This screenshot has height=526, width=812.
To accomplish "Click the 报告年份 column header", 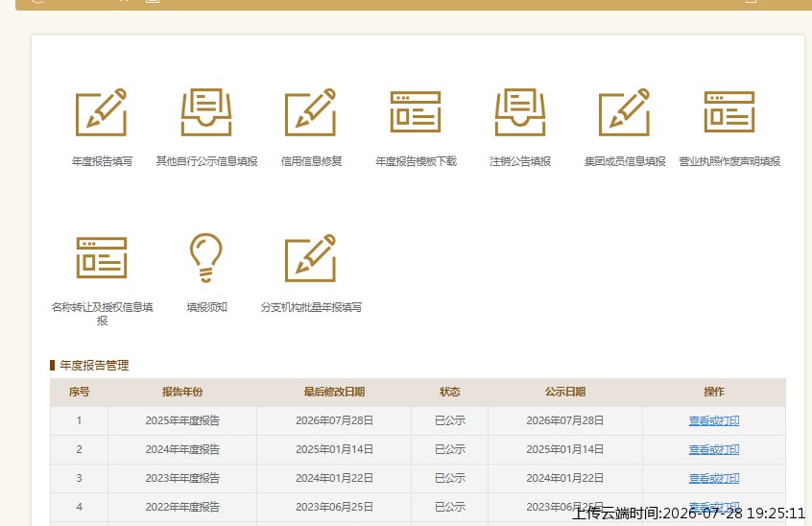I will (182, 392).
